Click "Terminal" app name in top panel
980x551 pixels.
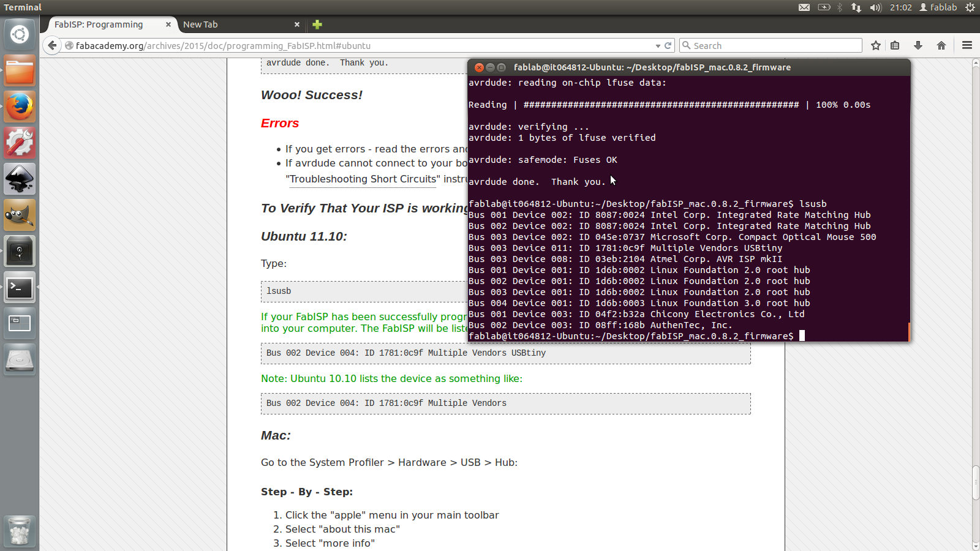[x=23, y=7]
